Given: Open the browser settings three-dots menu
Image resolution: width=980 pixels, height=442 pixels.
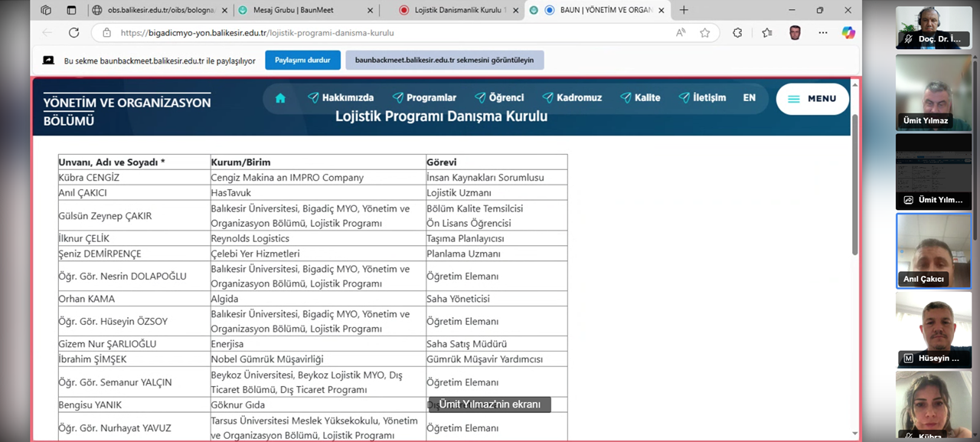Looking at the screenshot, I should 823,33.
